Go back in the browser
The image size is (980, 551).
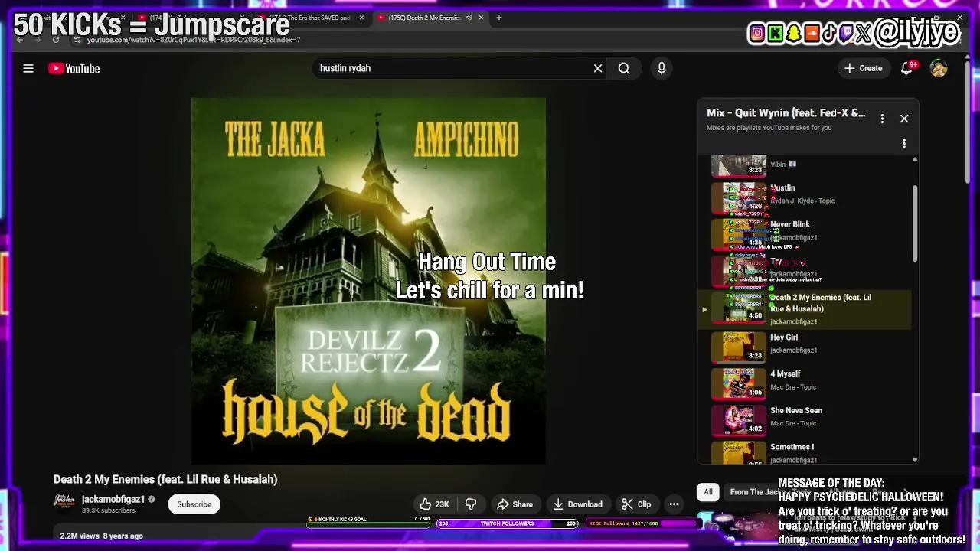click(x=21, y=40)
